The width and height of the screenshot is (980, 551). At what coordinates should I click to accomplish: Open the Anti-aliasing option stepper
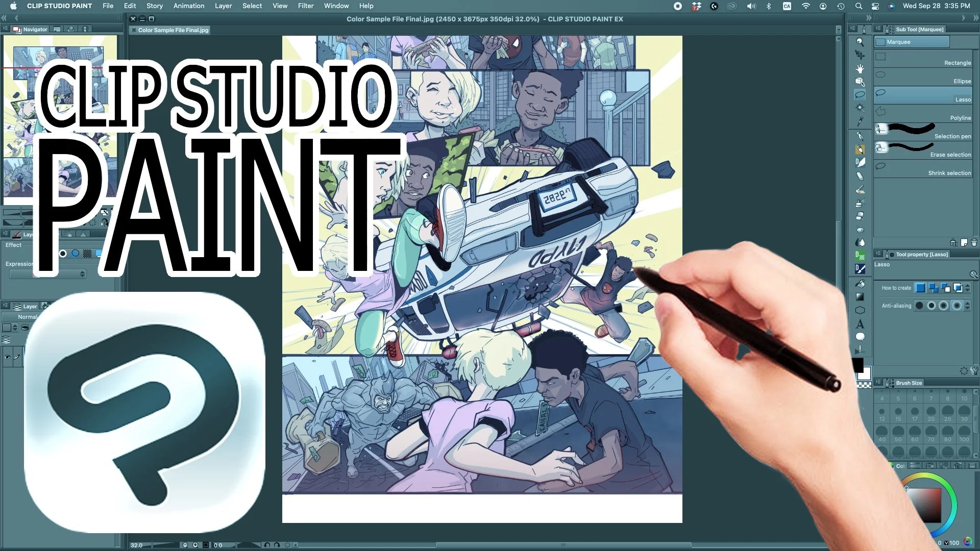(x=967, y=306)
